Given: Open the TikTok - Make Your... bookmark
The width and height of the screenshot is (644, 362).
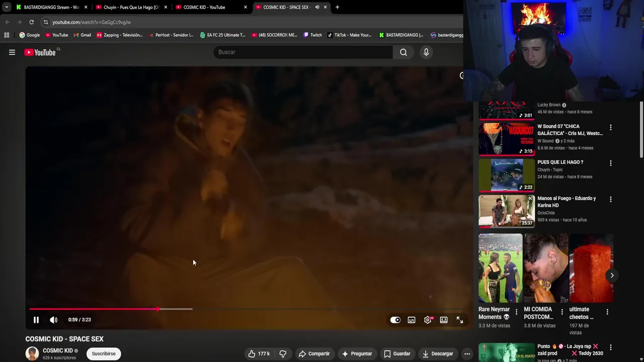Looking at the screenshot, I should [x=349, y=35].
